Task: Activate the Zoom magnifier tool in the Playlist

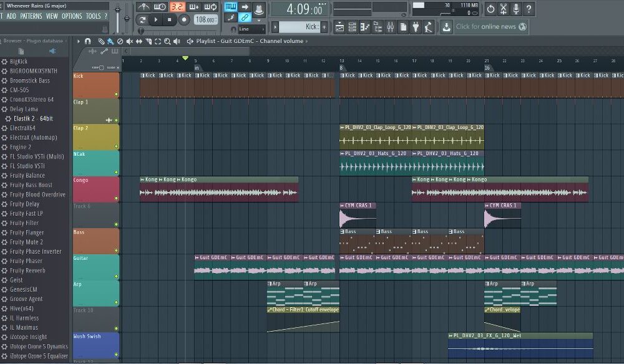Action: 167,41
